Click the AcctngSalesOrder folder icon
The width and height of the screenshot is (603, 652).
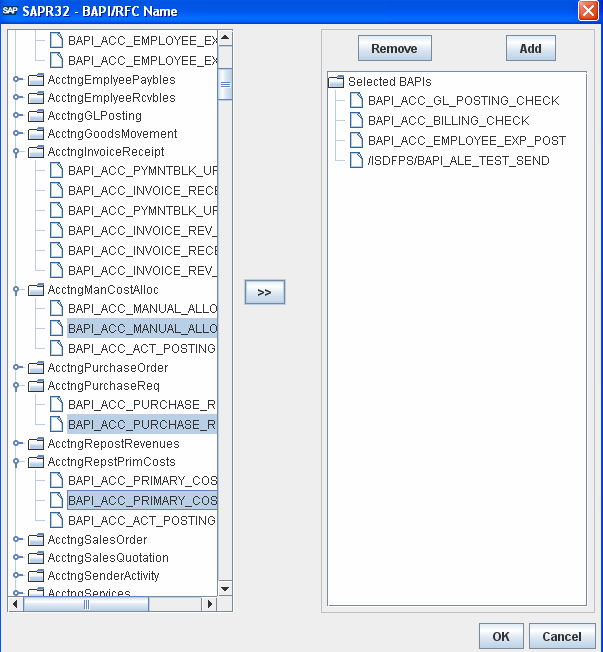point(36,540)
